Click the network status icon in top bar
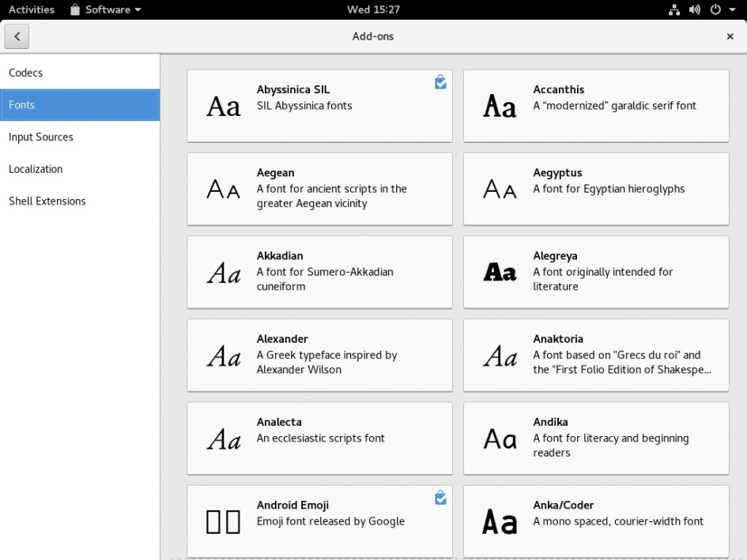Screen dimensions: 747x560 click(x=674, y=9)
